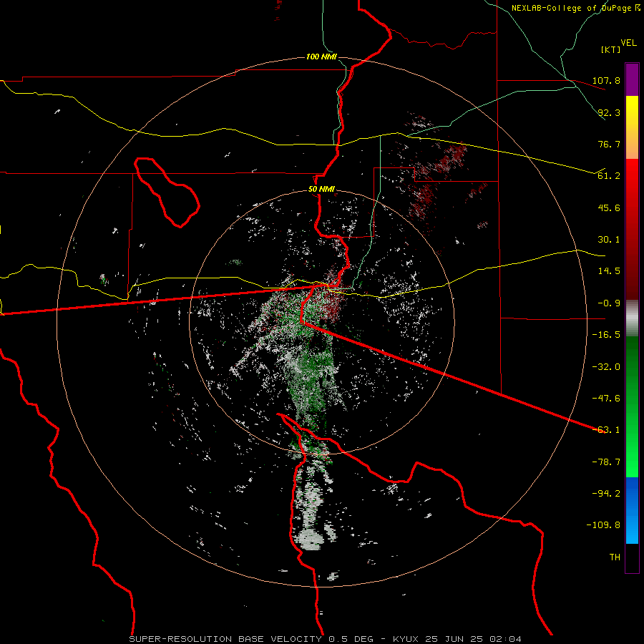The width and height of the screenshot is (644, 644).
Task: Click the -78.7 scale value
Action: click(606, 462)
